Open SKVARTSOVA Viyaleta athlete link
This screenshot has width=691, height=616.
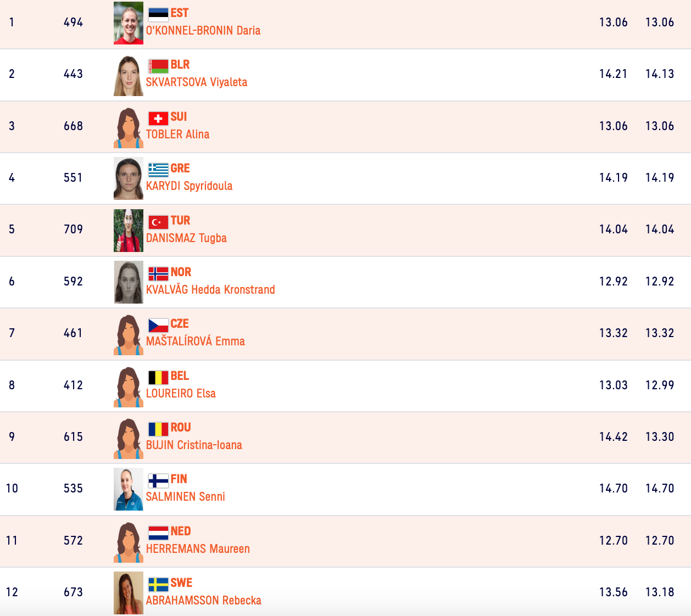coord(197,82)
